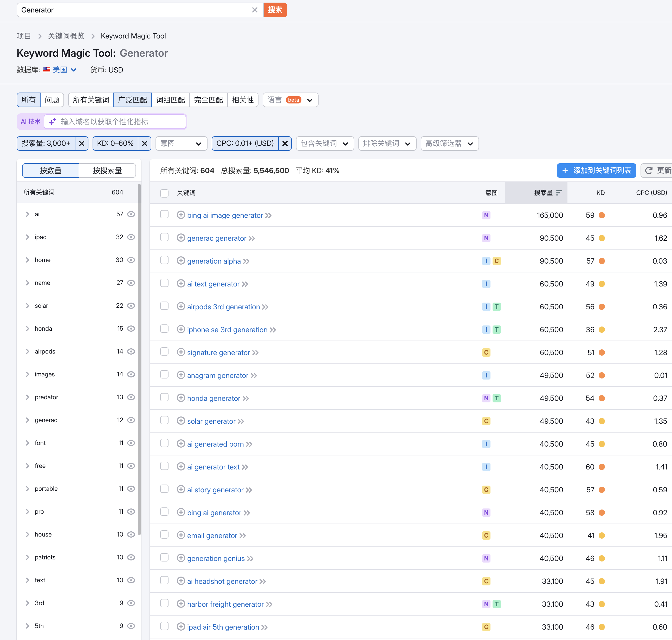672x640 pixels.
Task: Open the include keywords (包含关键词) dropdown
Action: (325, 144)
